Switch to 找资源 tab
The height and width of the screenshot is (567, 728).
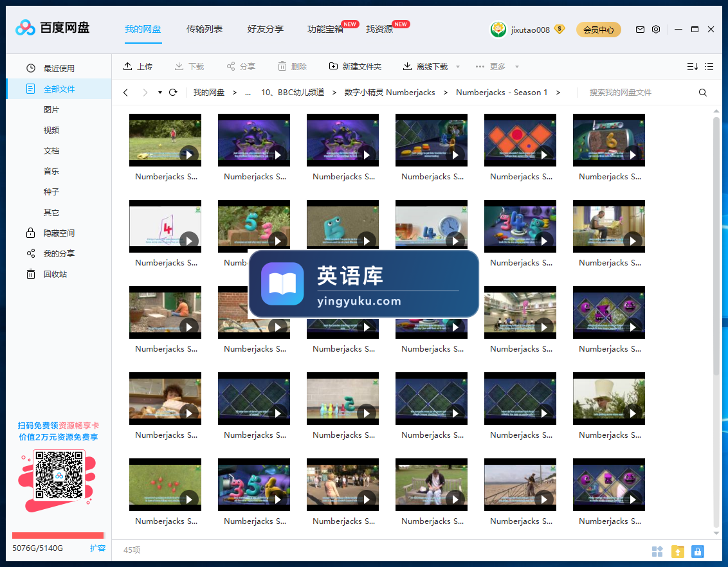379,29
